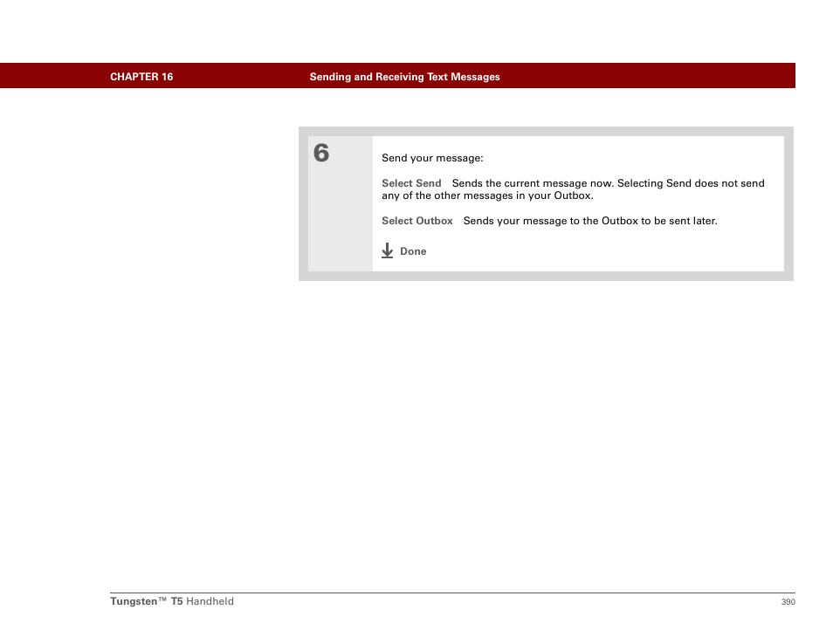Screen dimensions: 833x644
Task: Click the "Sending and Receiving Text Messages" title
Action: [405, 77]
